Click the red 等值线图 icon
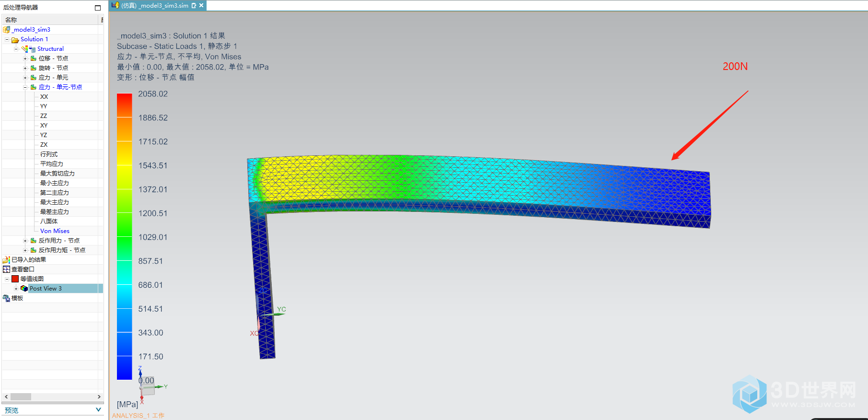The width and height of the screenshot is (868, 420). pos(15,279)
